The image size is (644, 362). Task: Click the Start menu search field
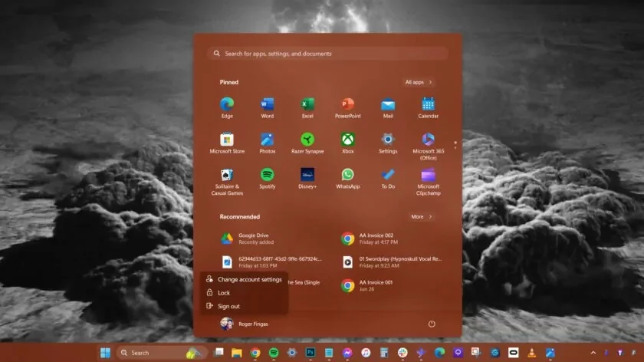pos(327,54)
